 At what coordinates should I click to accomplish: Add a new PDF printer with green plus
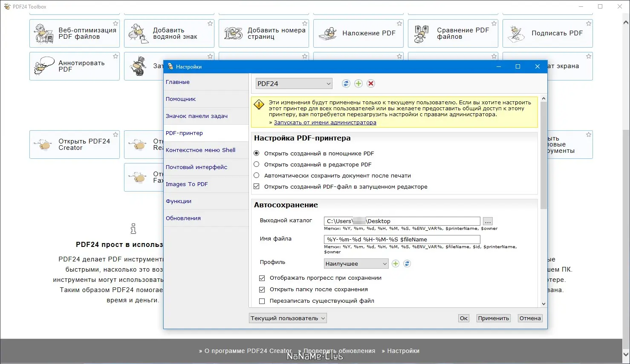(x=358, y=83)
